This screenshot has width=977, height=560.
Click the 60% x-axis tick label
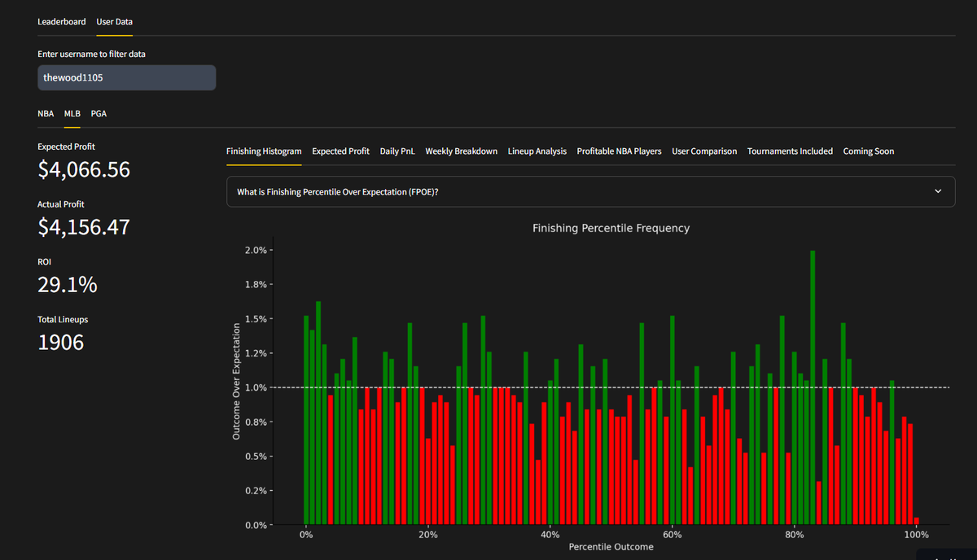(673, 535)
